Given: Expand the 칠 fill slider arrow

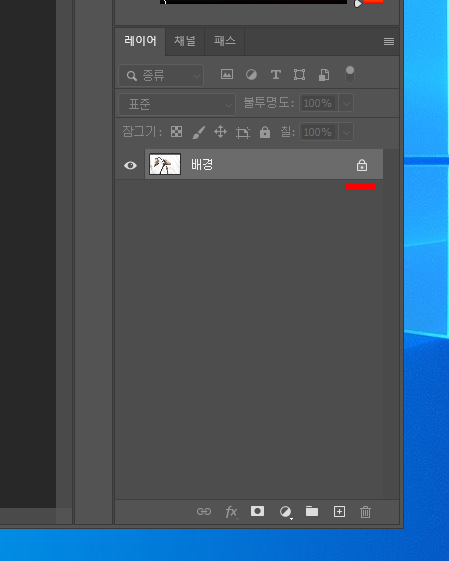Looking at the screenshot, I should (346, 132).
